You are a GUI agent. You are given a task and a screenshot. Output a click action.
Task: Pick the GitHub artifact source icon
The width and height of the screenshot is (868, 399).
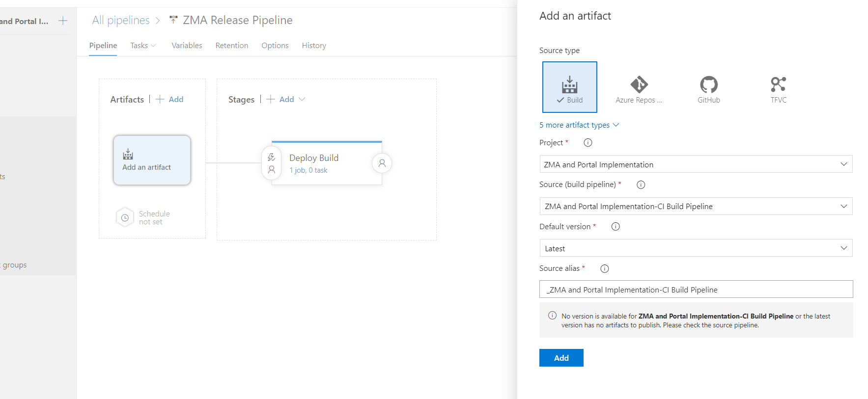coord(708,88)
